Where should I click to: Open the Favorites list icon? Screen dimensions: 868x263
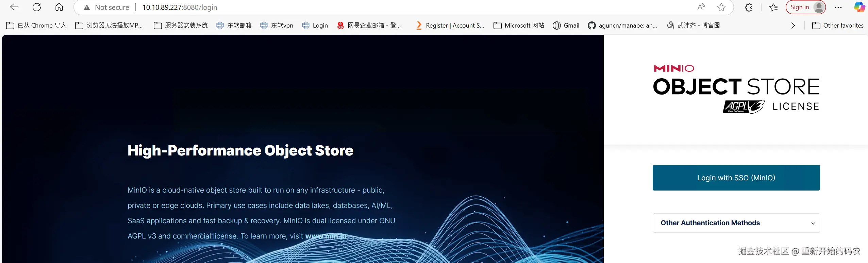pyautogui.click(x=773, y=7)
